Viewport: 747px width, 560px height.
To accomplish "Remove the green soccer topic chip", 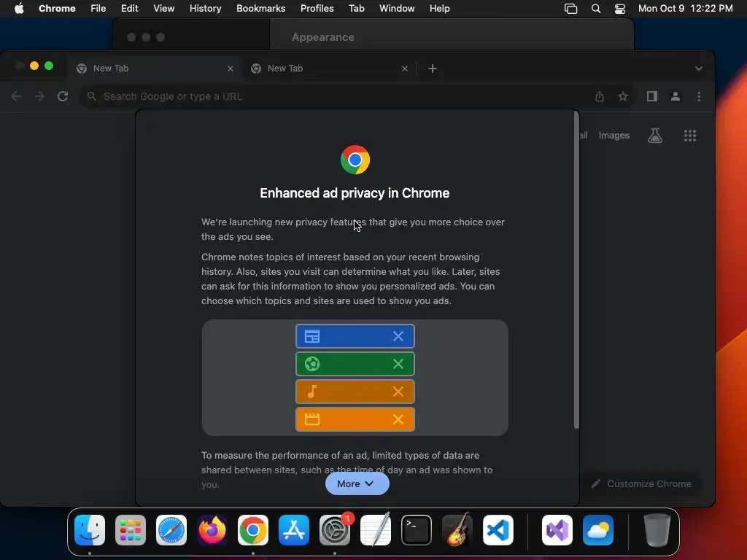I will (398, 364).
